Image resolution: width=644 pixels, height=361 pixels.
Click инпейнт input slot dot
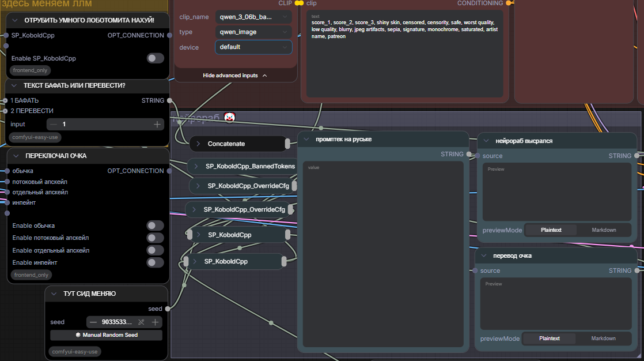click(7, 202)
